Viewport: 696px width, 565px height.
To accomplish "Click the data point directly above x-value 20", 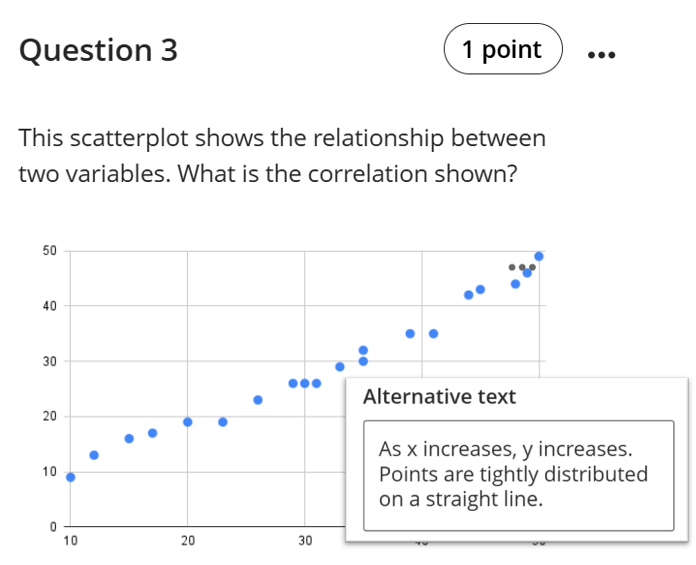I will 188,422.
